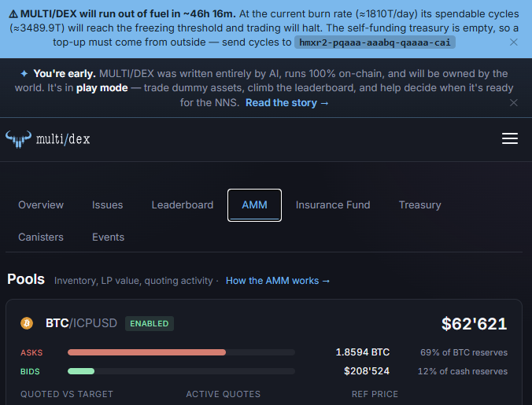Click the sparkle icon beside "You're early"

click(24, 74)
